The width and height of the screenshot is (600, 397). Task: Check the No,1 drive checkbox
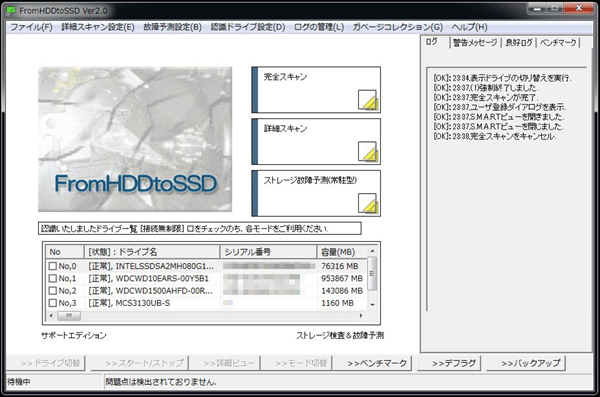(x=53, y=278)
